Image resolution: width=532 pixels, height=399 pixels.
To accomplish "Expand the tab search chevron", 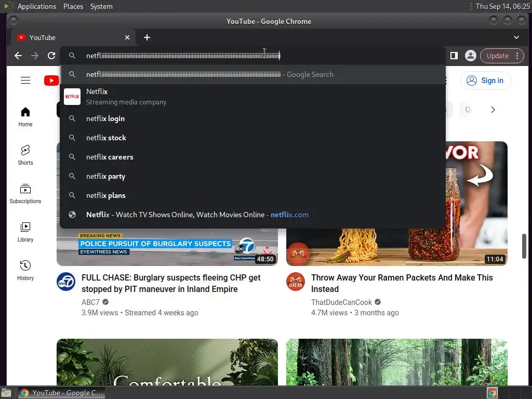I will point(516,37).
